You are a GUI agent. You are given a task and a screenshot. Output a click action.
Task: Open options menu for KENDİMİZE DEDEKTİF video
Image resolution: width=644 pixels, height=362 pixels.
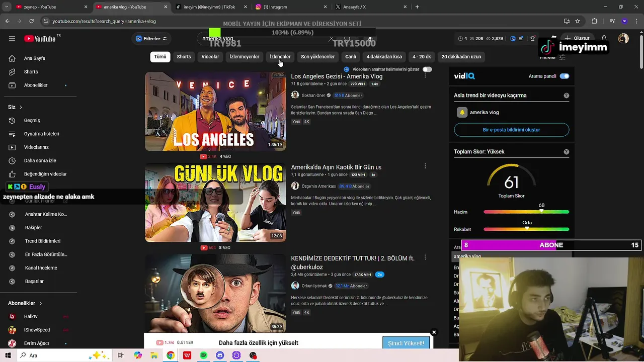(x=425, y=257)
